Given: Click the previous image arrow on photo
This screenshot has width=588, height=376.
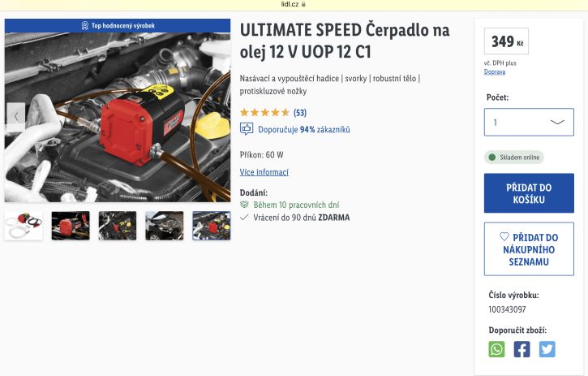Looking at the screenshot, I should click(15, 117).
